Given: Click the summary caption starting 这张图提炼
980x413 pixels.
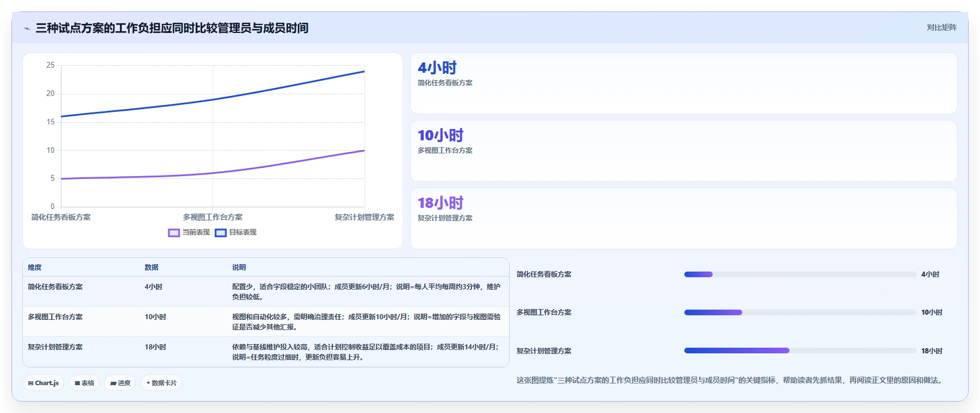Looking at the screenshot, I should coord(731,381).
